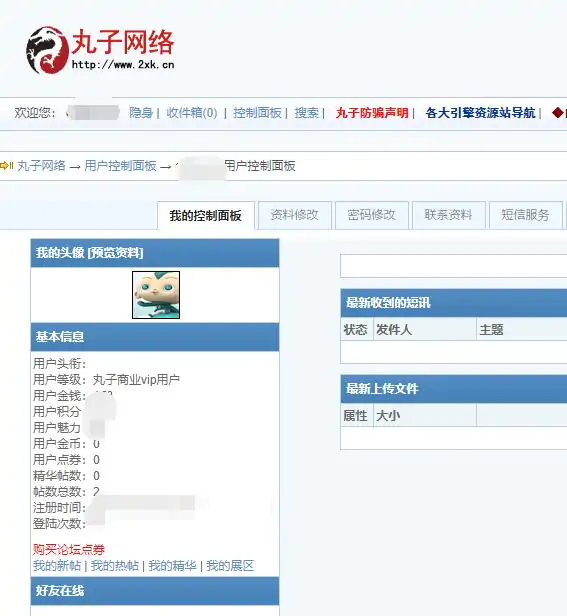The height and width of the screenshot is (616, 567).
Task: Click the 最新上传文件 header
Action: 454,389
